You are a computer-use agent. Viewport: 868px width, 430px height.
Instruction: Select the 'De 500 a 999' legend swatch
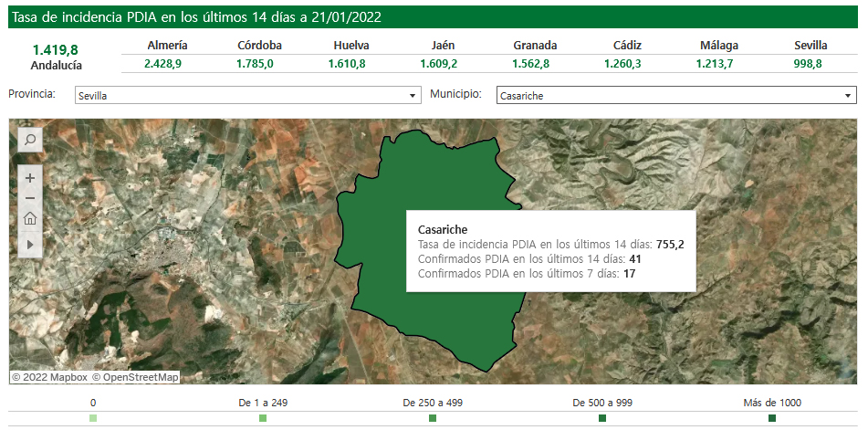[602, 418]
